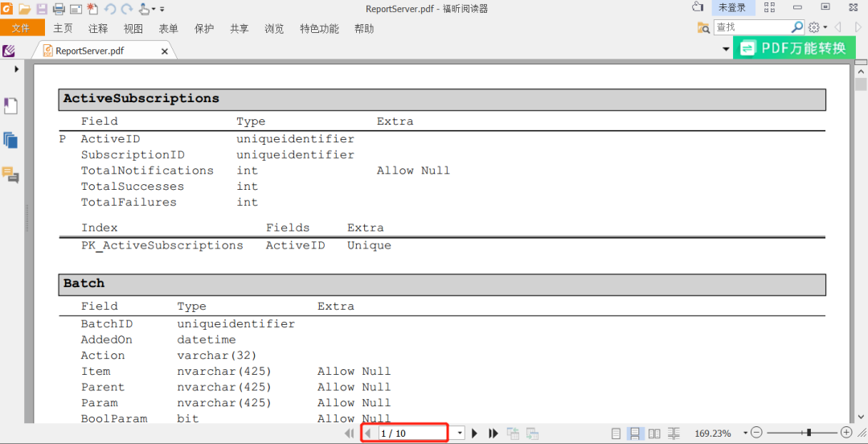Click the PDF万能转换 banner button
Viewport: 868px width, 444px height.
tap(794, 48)
